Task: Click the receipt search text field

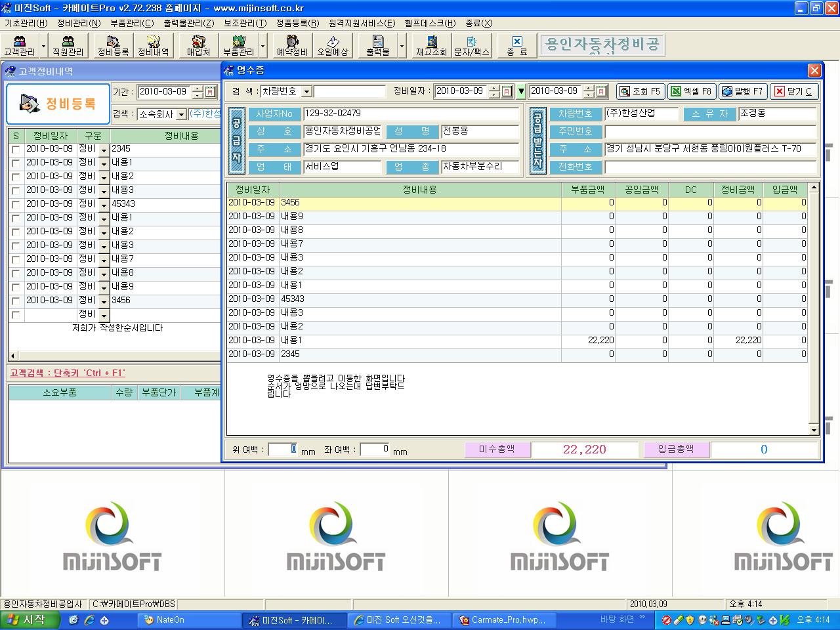Action: (350, 91)
